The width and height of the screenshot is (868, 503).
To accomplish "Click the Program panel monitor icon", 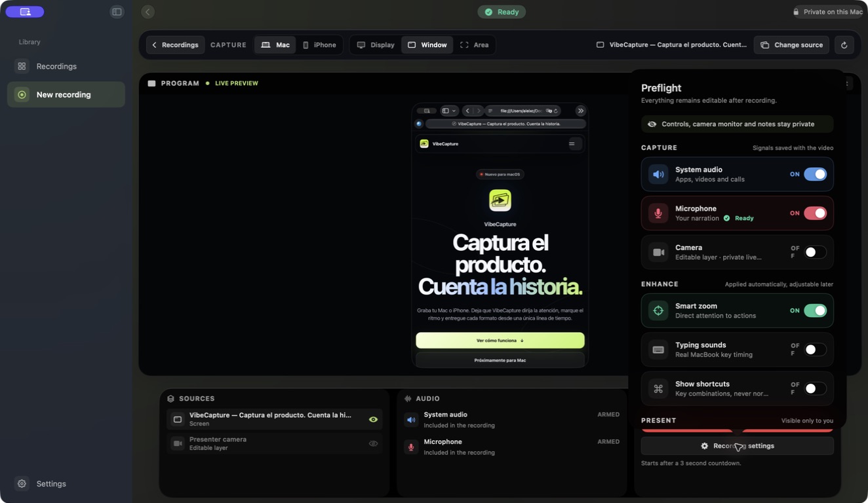I will pos(151,83).
